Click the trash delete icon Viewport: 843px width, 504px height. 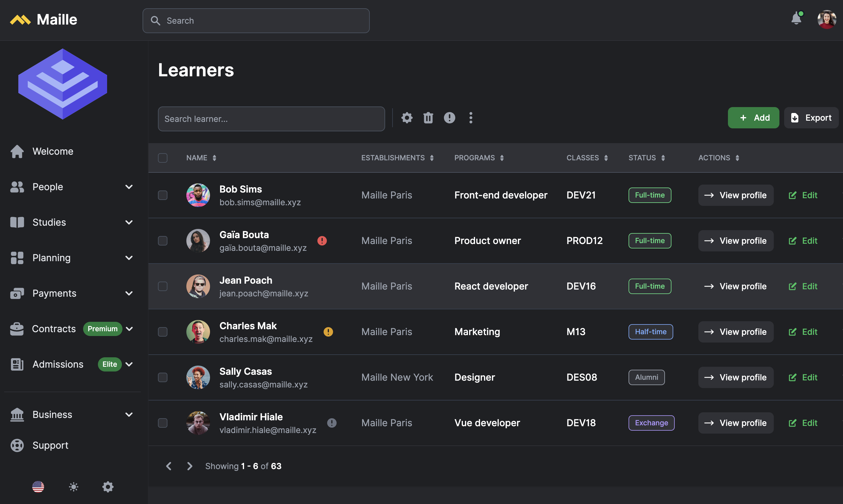pos(428,118)
